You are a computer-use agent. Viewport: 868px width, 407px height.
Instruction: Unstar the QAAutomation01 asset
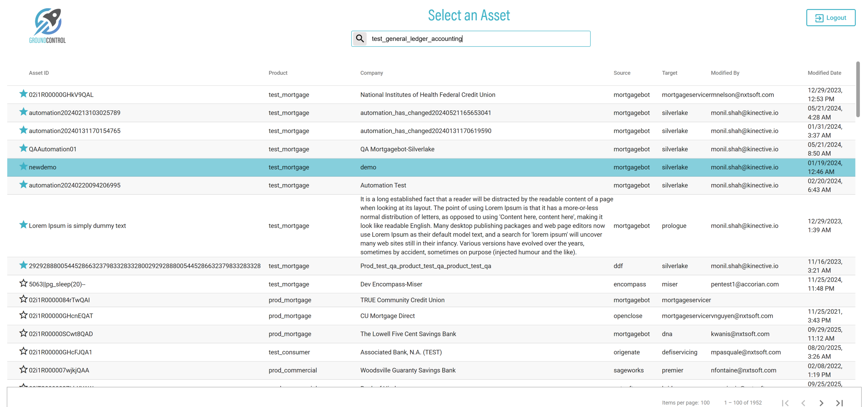click(x=23, y=148)
